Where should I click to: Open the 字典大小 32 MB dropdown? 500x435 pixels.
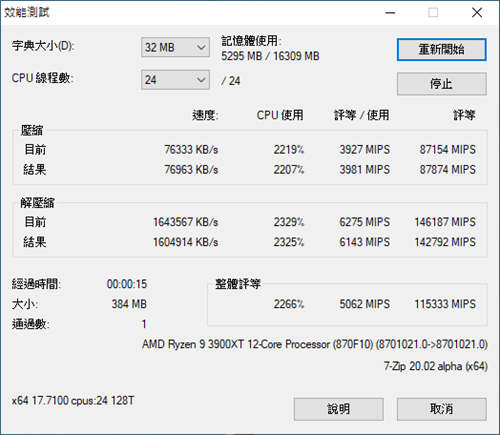(175, 47)
